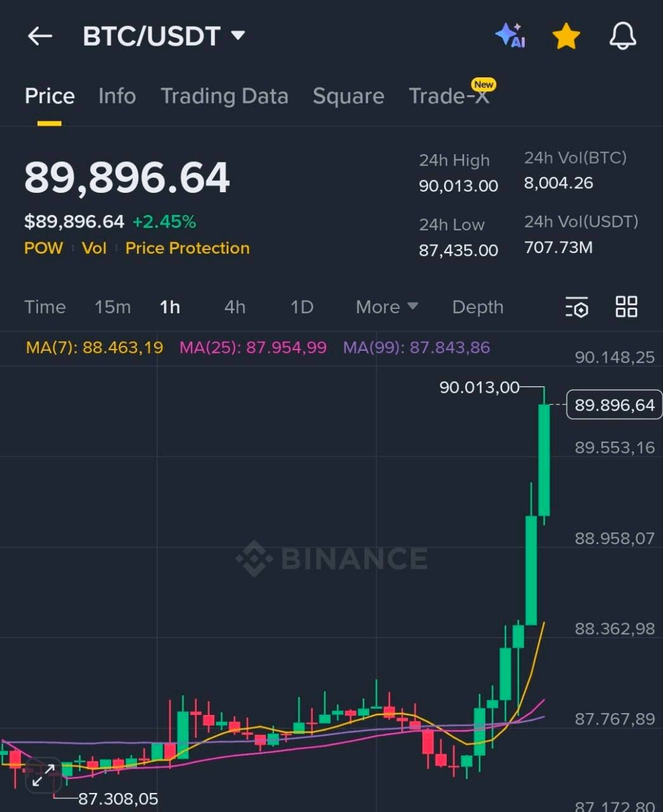Open price alert bell icon
Viewport: 663px width, 812px height.
(x=622, y=36)
